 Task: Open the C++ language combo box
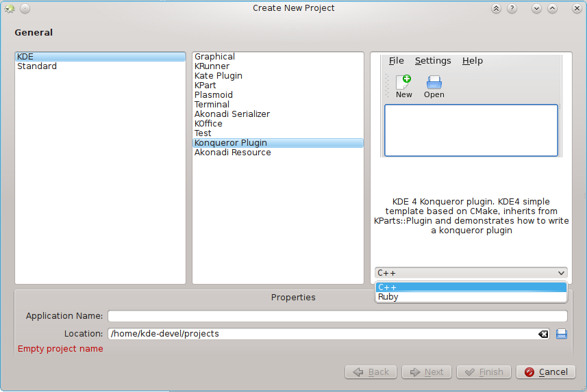tap(471, 273)
